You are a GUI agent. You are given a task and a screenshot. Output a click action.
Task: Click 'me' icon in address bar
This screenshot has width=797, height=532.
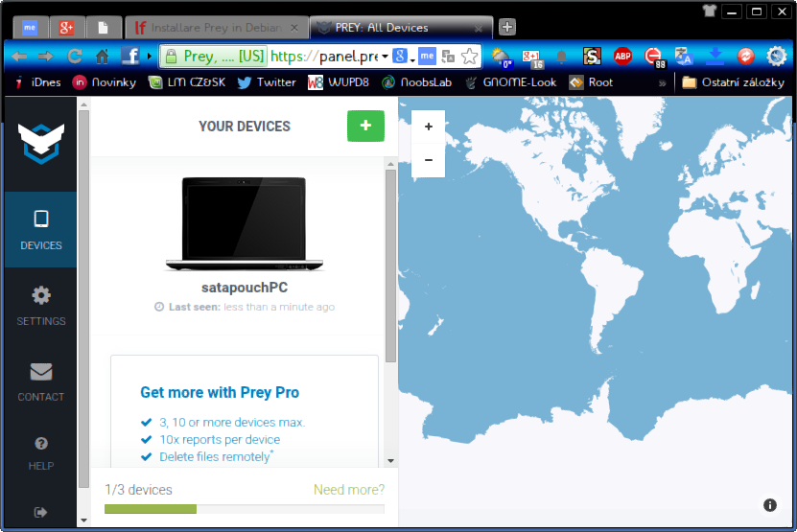427,56
